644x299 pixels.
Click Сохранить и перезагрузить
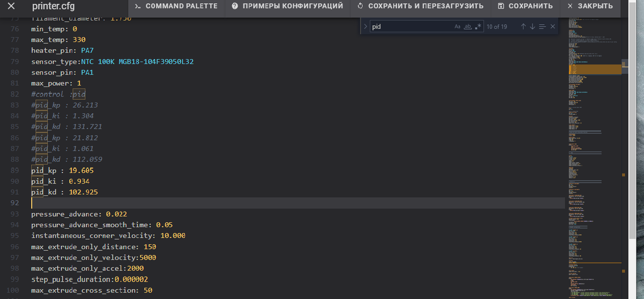[x=420, y=6]
